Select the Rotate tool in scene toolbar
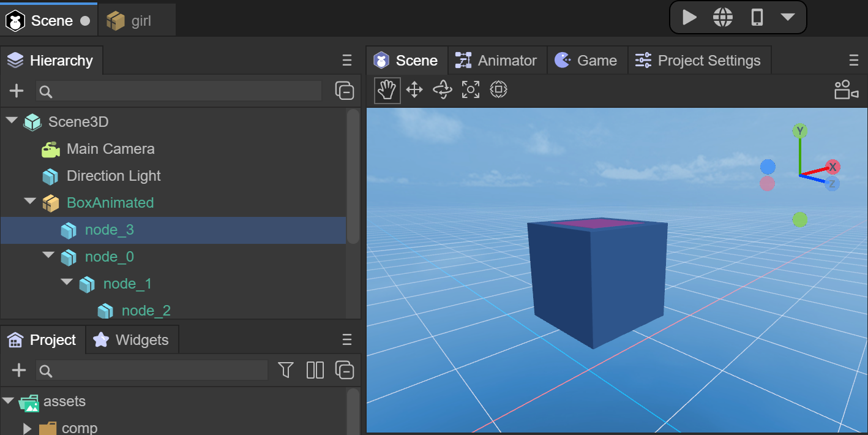The width and height of the screenshot is (868, 435). tap(442, 91)
